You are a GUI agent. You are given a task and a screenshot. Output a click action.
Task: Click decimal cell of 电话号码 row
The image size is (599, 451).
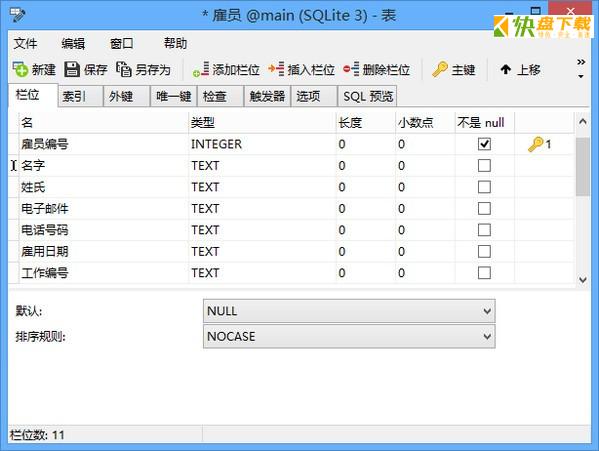(x=425, y=230)
